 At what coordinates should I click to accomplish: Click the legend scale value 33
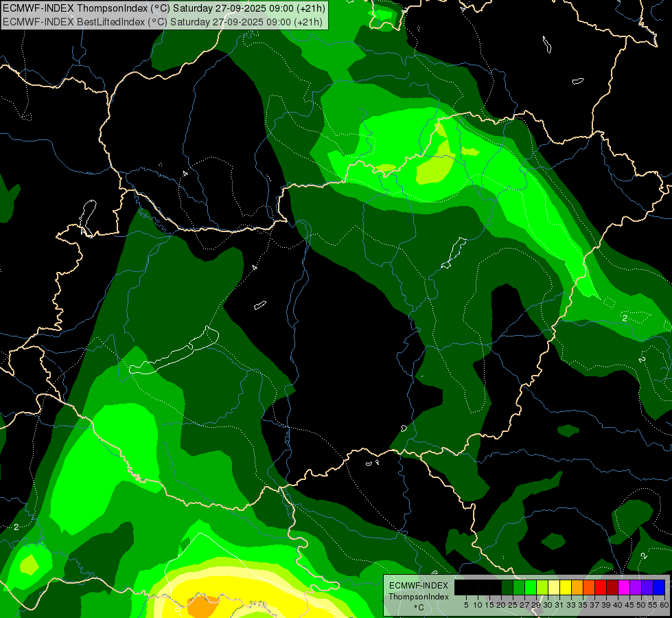pos(571,605)
